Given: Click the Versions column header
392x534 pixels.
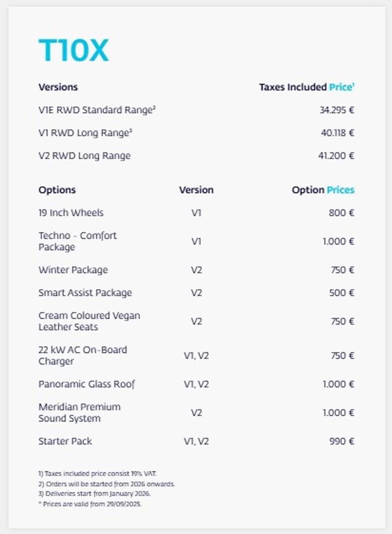Looking at the screenshot, I should [x=58, y=87].
